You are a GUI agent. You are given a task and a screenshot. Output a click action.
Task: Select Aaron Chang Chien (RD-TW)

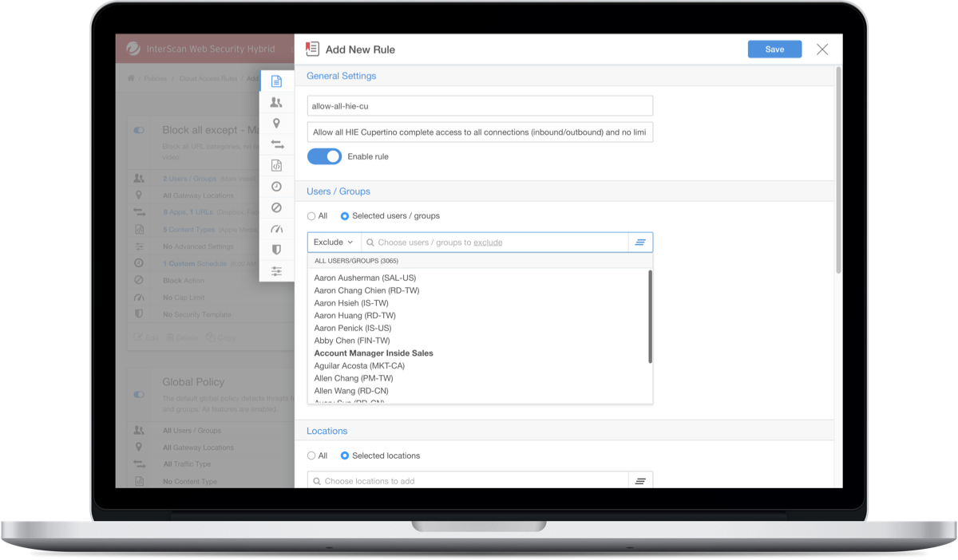coord(366,290)
